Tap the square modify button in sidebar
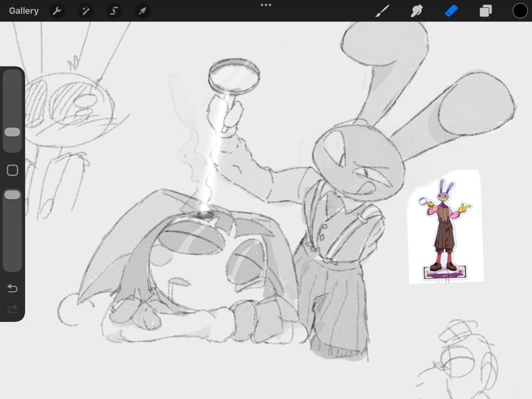This screenshot has width=532, height=399. point(12,170)
